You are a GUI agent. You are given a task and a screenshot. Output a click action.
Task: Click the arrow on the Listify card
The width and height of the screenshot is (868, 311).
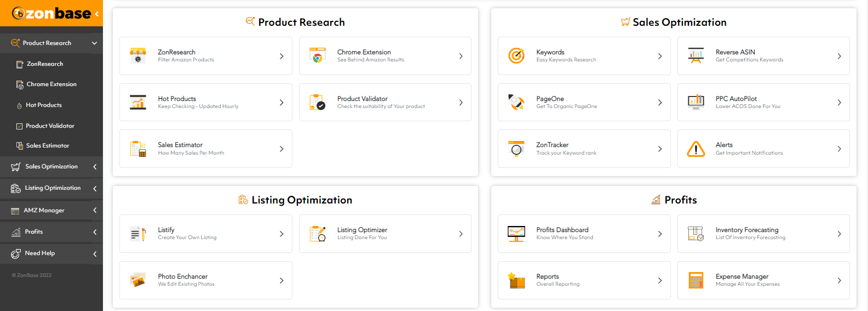[281, 234]
